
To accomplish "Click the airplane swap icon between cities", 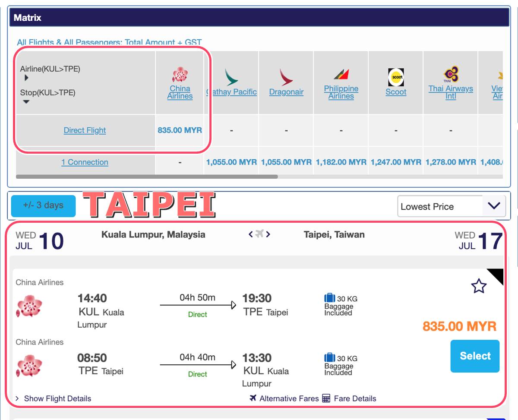I will pos(259,234).
